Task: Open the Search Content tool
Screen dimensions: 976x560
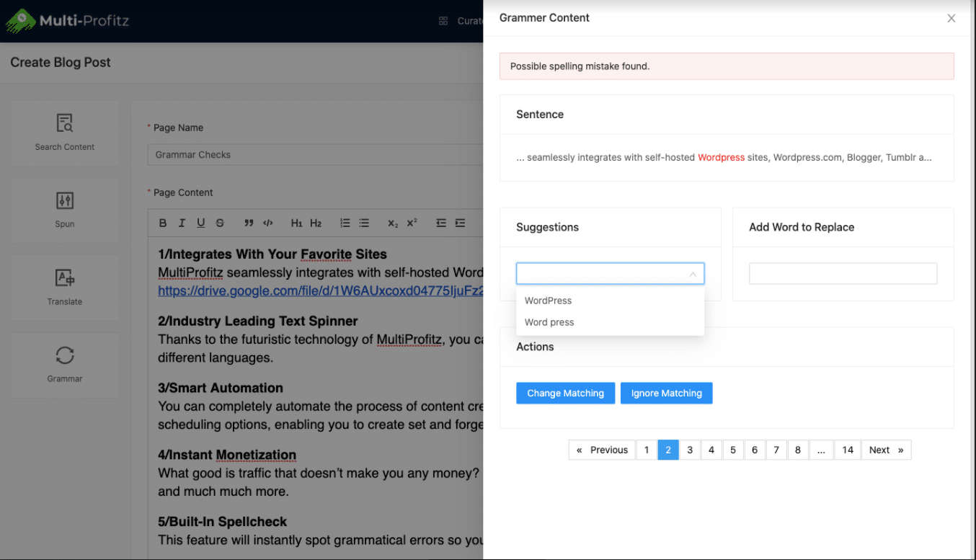Action: pos(65,133)
